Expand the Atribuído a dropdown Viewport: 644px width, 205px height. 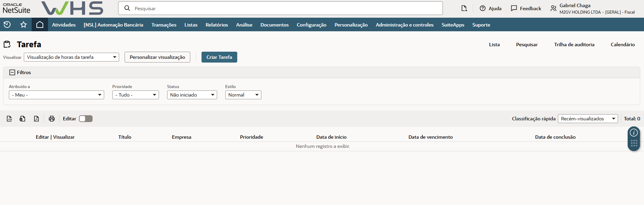[x=57, y=95]
